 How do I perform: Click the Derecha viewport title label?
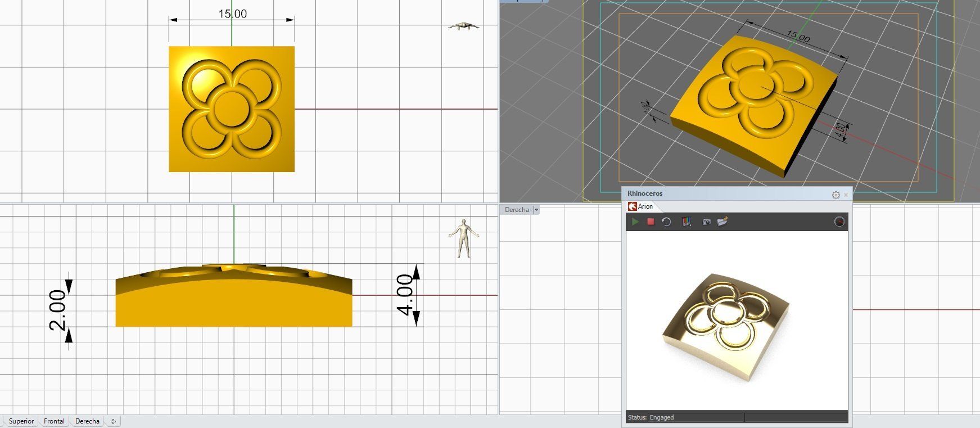click(x=517, y=210)
